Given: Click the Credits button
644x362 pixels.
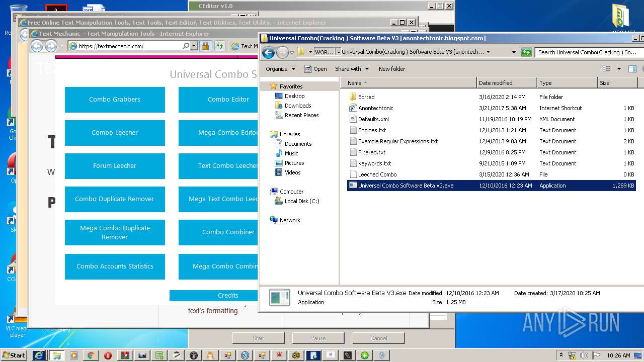Looking at the screenshot, I should click(214, 296).
